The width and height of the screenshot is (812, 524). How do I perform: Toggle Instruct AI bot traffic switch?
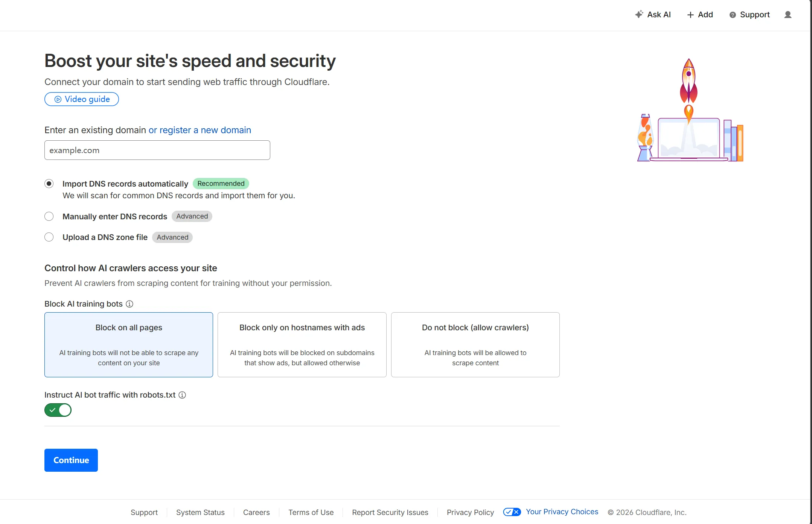(58, 410)
